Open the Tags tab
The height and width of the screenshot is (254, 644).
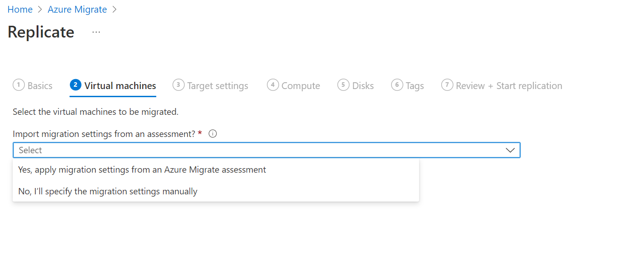point(415,86)
